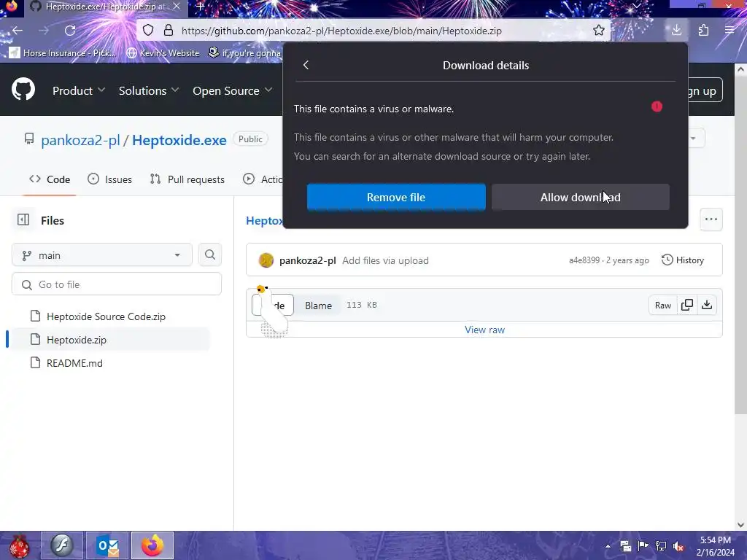Click the browser forward arrow button
747x560 pixels.
pyautogui.click(x=43, y=31)
